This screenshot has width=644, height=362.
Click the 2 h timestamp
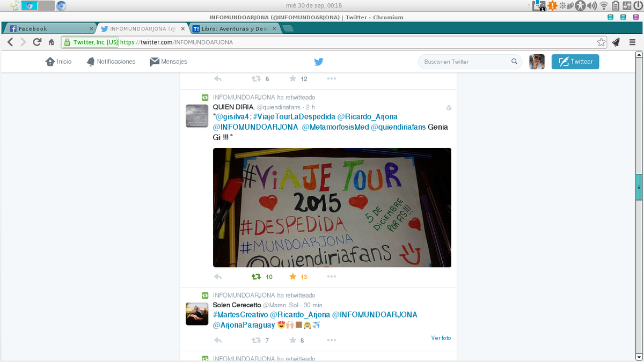(x=310, y=107)
